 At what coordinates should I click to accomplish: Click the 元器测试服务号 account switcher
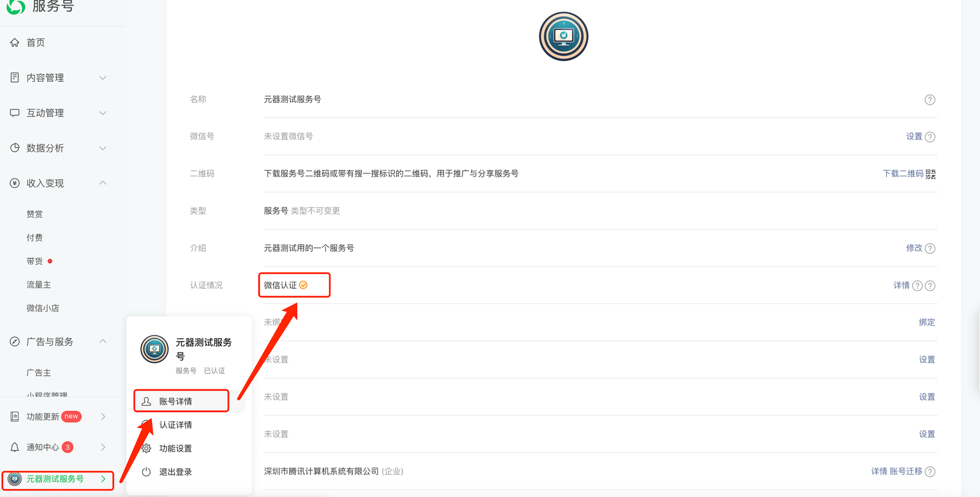tap(58, 479)
